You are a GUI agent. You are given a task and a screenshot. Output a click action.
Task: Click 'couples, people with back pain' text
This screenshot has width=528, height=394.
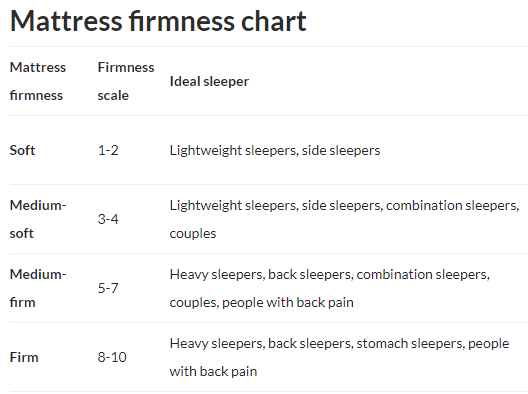pos(262,302)
